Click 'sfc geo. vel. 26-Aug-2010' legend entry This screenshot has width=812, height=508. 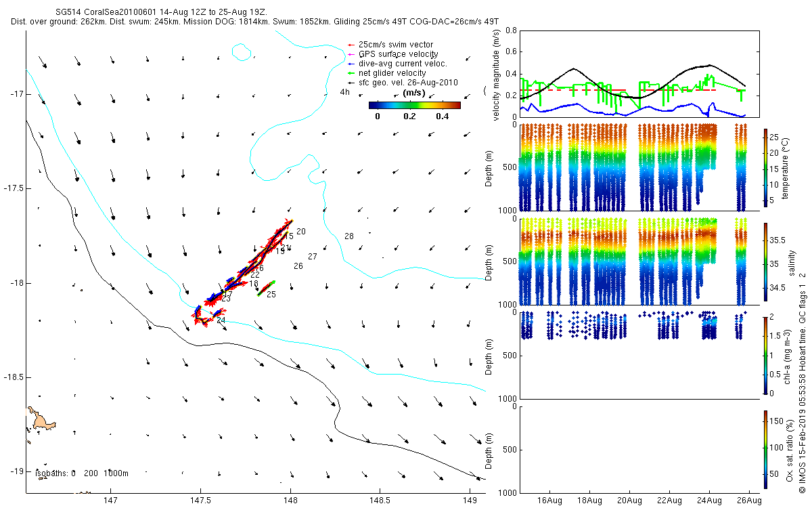tap(403, 82)
